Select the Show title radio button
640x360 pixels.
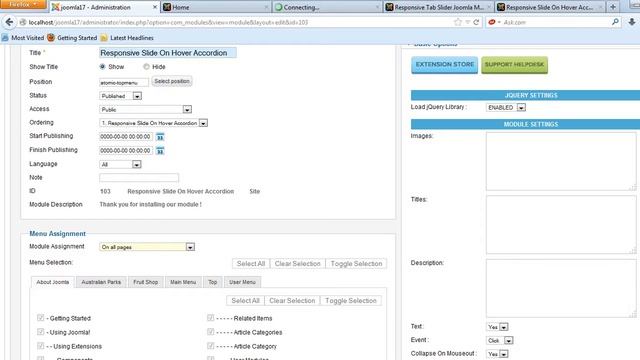(x=102, y=67)
